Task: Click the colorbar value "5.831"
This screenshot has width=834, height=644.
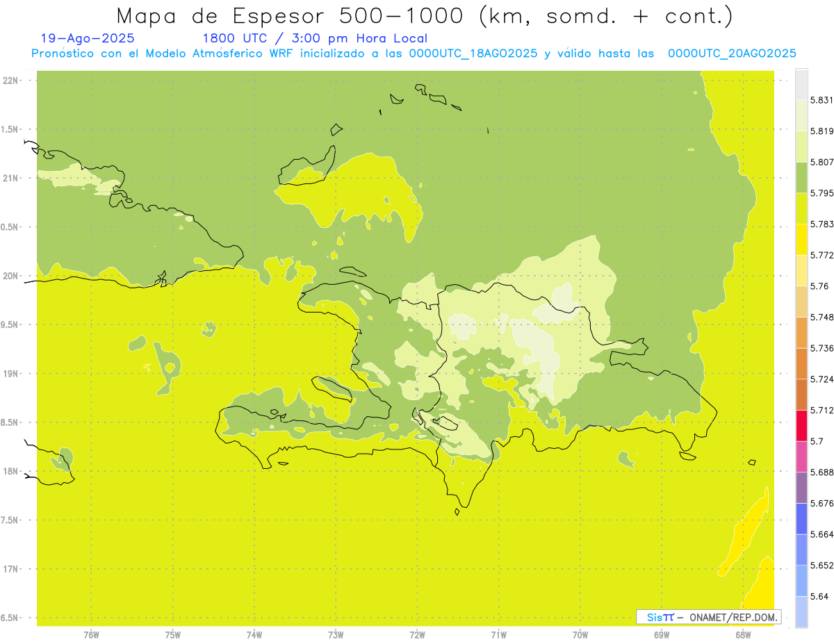Action: (x=821, y=100)
